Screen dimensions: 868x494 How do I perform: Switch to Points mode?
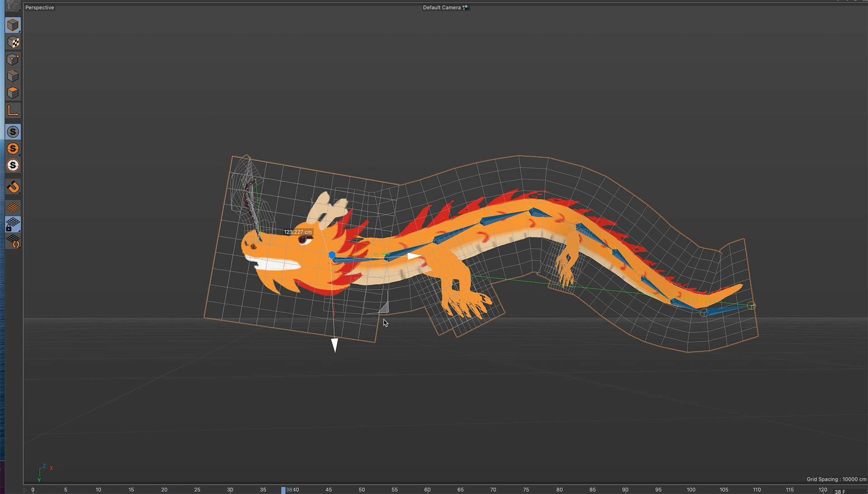[13, 59]
